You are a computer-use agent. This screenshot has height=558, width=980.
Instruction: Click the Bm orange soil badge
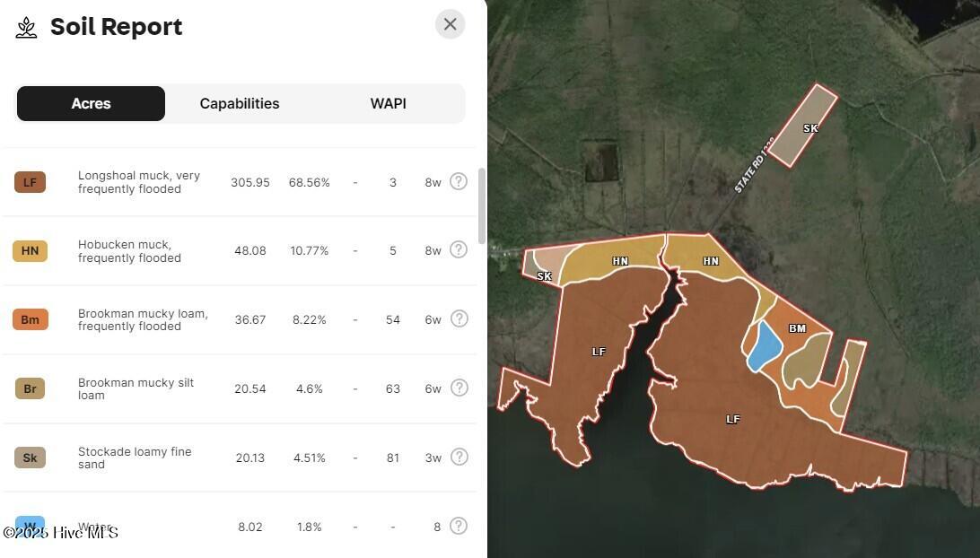(30, 319)
